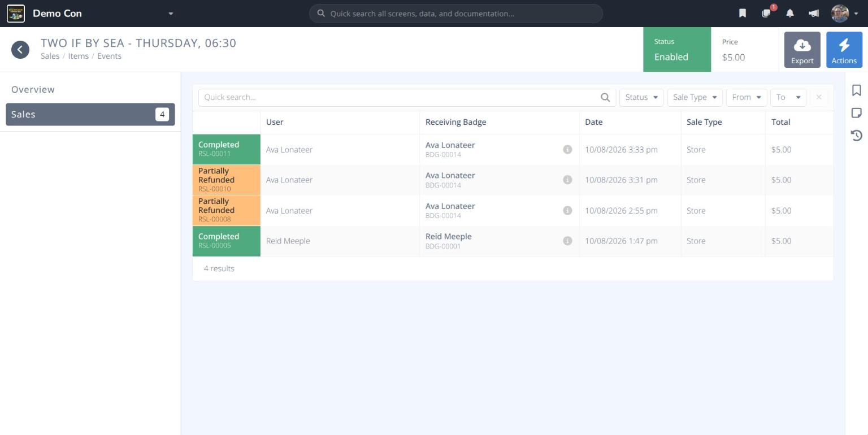Viewport: 868px width, 435px height.
Task: Click the $5.00 Price value in header
Action: [x=734, y=57]
